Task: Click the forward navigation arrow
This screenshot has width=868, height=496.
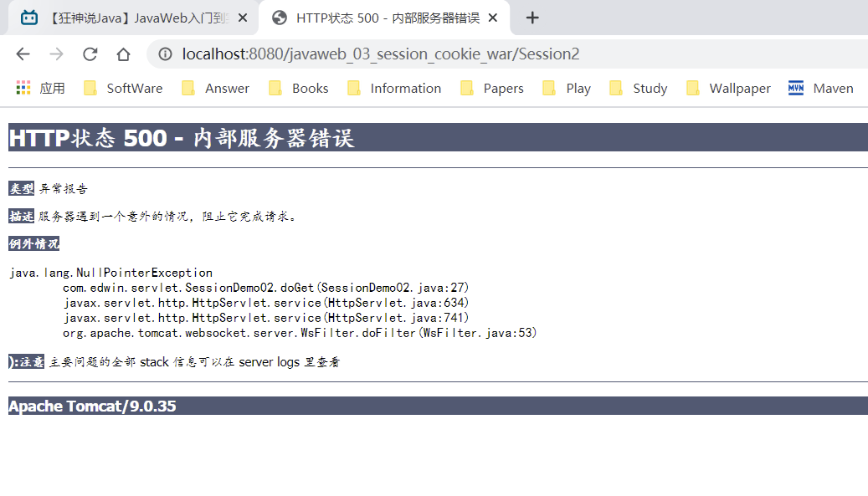Action: point(56,54)
